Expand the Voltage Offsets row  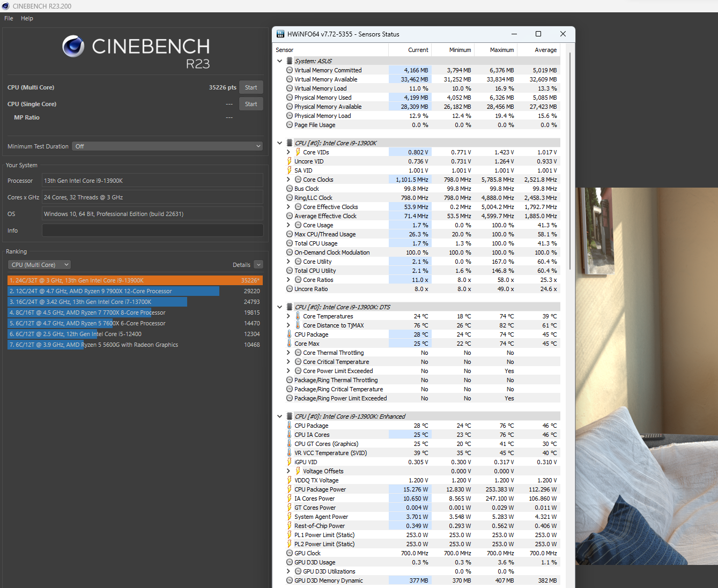[288, 471]
